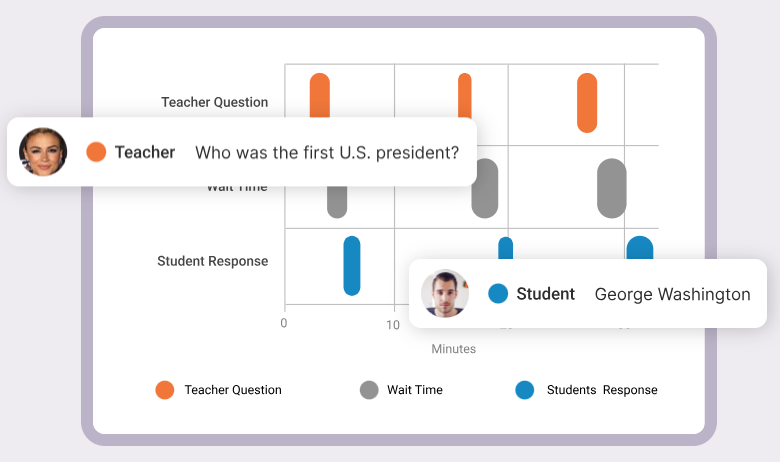Click the teacher's profile photo avatar
The height and width of the screenshot is (462, 780).
pyautogui.click(x=43, y=152)
